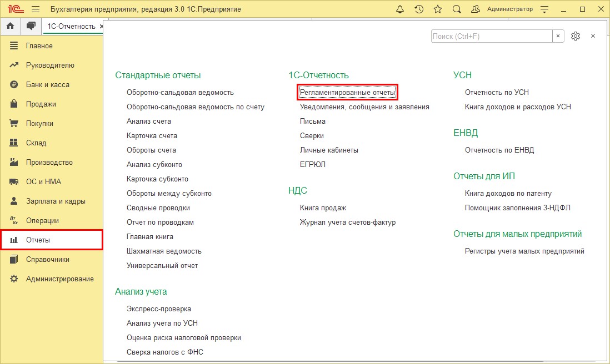Open Шахматная ведомость report
Screen dimensions: 610x364
click(x=164, y=251)
